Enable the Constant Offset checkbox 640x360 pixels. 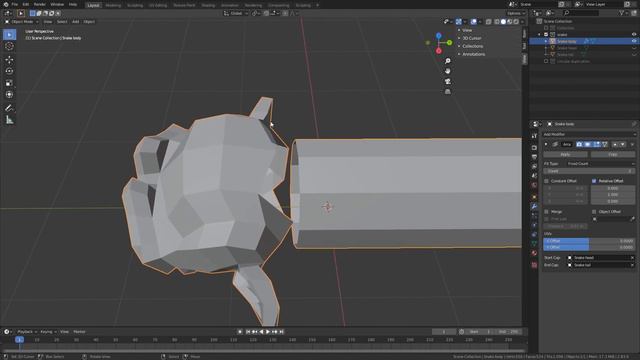[x=547, y=181]
